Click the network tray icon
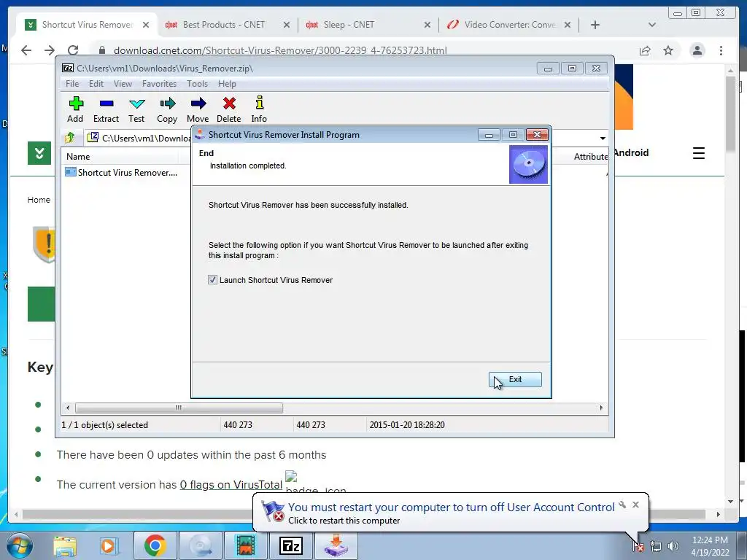 coord(656,547)
